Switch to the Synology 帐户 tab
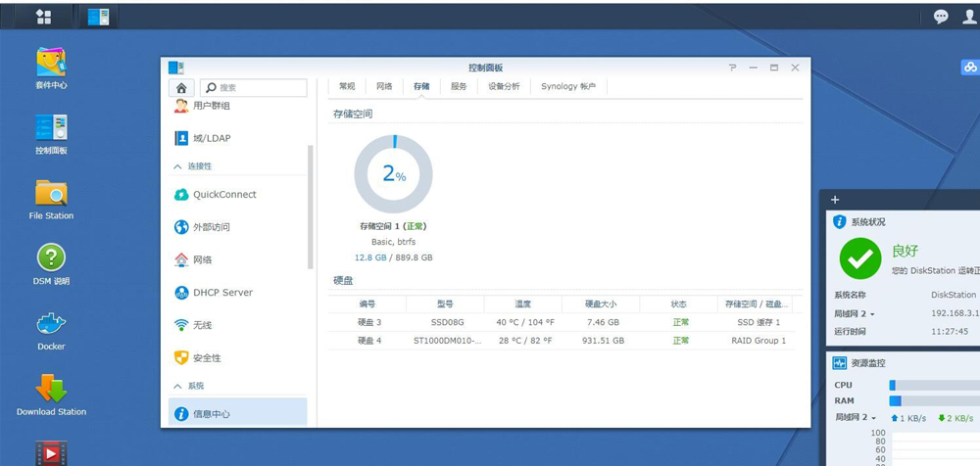980x466 pixels. [567, 86]
